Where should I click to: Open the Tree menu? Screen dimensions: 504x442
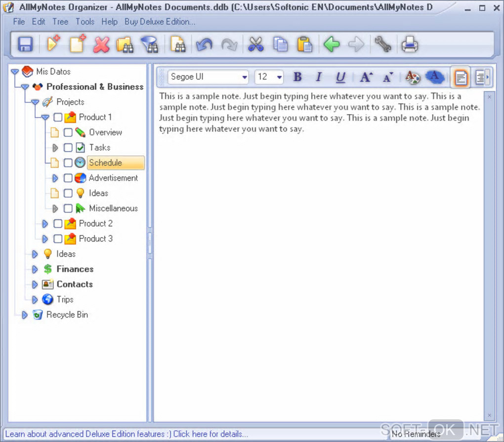[x=60, y=22]
